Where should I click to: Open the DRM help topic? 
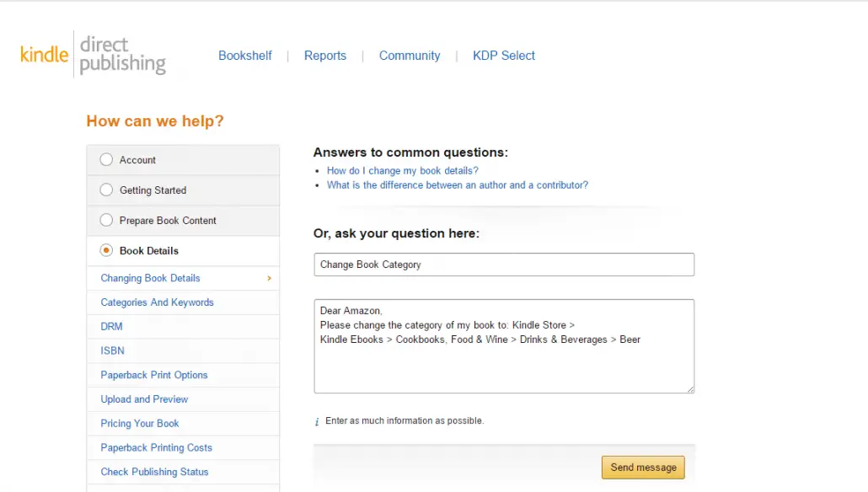(x=111, y=327)
